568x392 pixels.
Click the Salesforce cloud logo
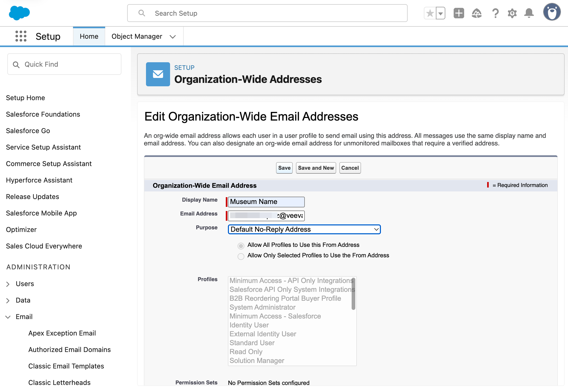(x=19, y=13)
